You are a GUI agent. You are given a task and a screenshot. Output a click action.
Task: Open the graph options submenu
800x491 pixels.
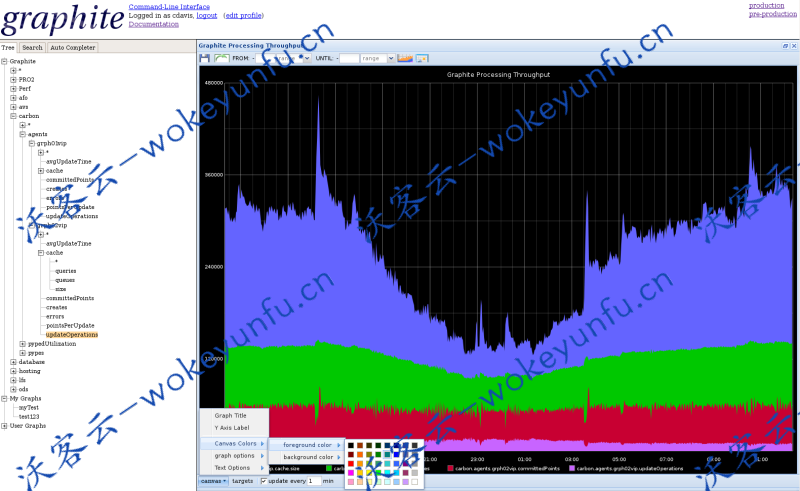[x=234, y=456]
